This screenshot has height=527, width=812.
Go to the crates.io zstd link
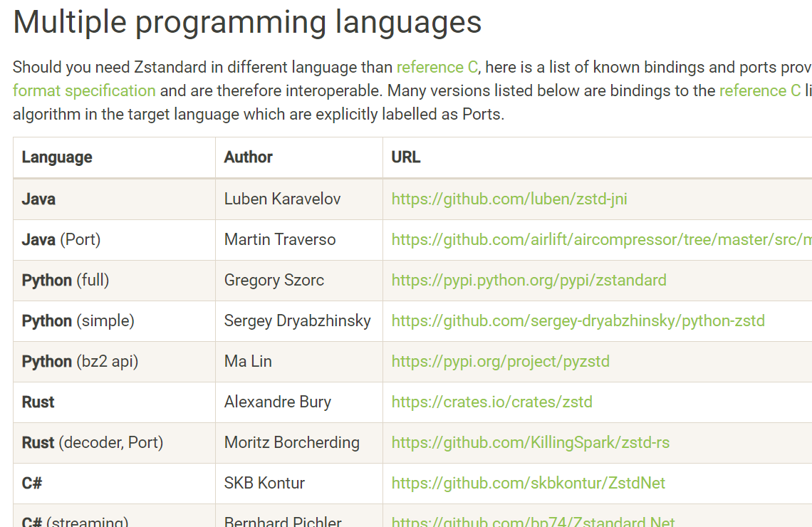coord(491,402)
